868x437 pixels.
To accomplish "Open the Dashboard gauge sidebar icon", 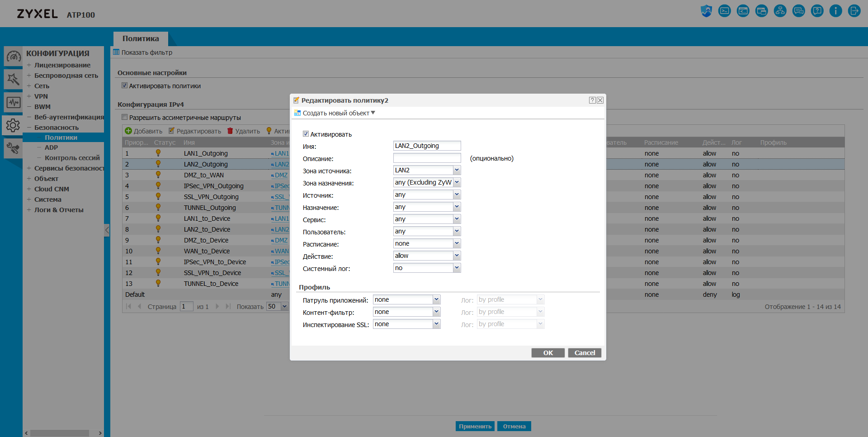I will (x=13, y=57).
